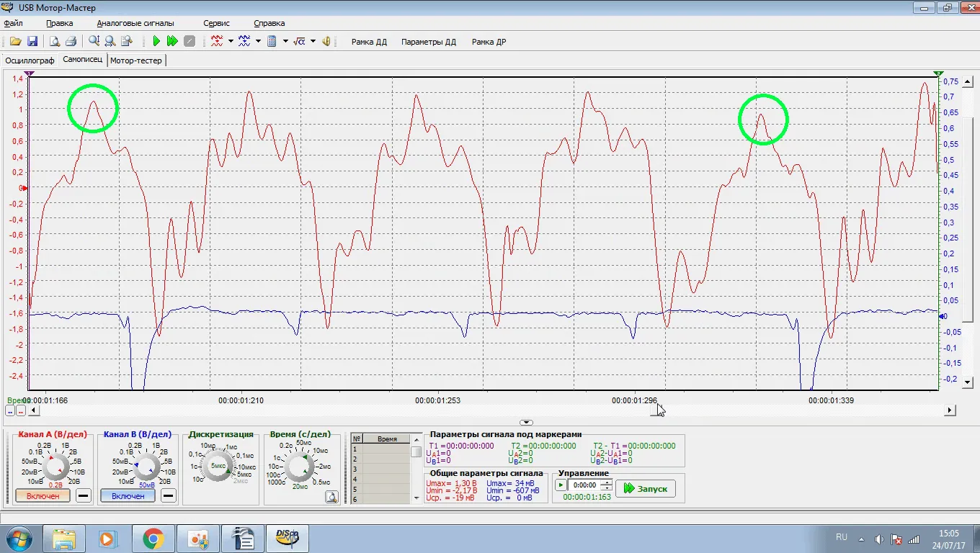The width and height of the screenshot is (980, 553).
Task: Open the Правка menu
Action: [x=59, y=23]
